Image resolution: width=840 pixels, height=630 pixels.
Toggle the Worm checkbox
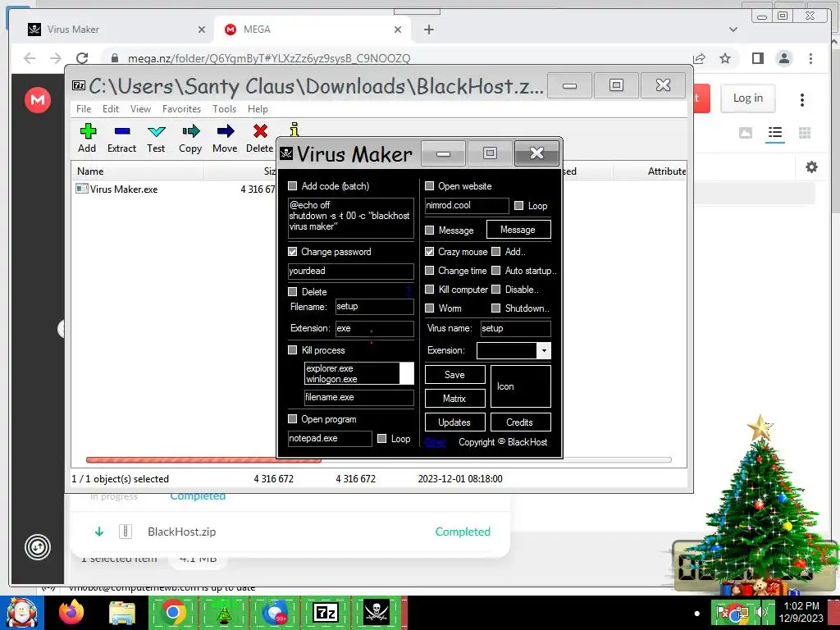[429, 308]
